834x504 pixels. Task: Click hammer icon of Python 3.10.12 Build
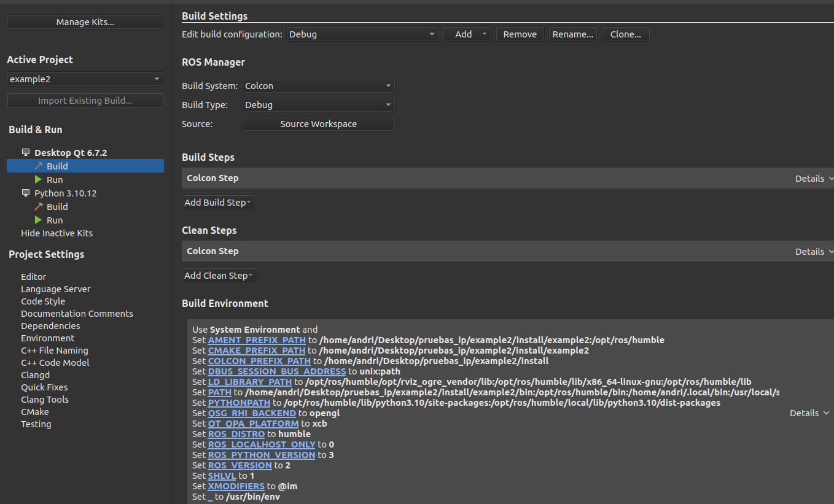coord(39,207)
